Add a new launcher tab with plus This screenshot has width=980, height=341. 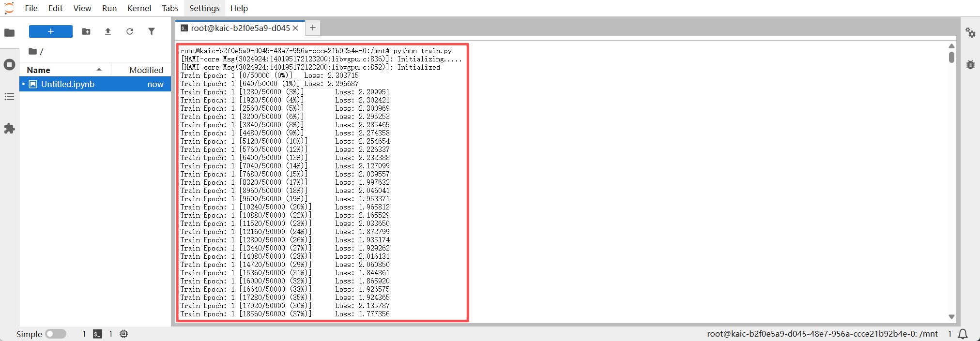(313, 28)
